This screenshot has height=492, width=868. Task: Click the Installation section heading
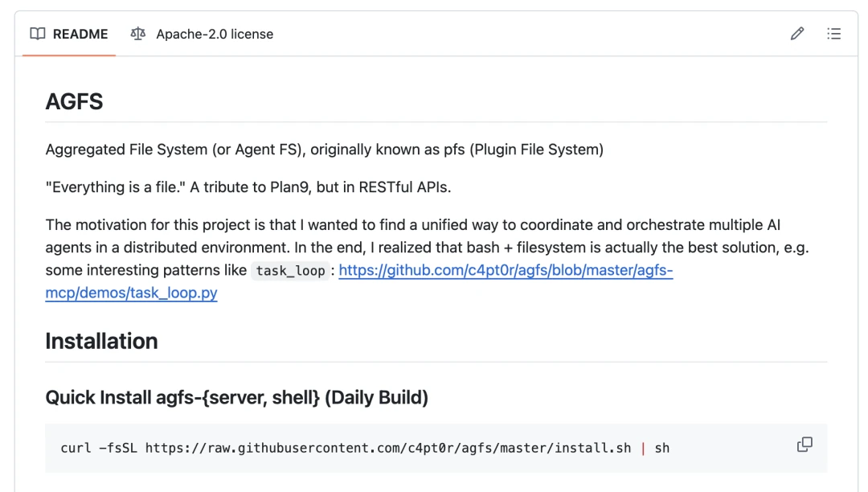coord(101,341)
